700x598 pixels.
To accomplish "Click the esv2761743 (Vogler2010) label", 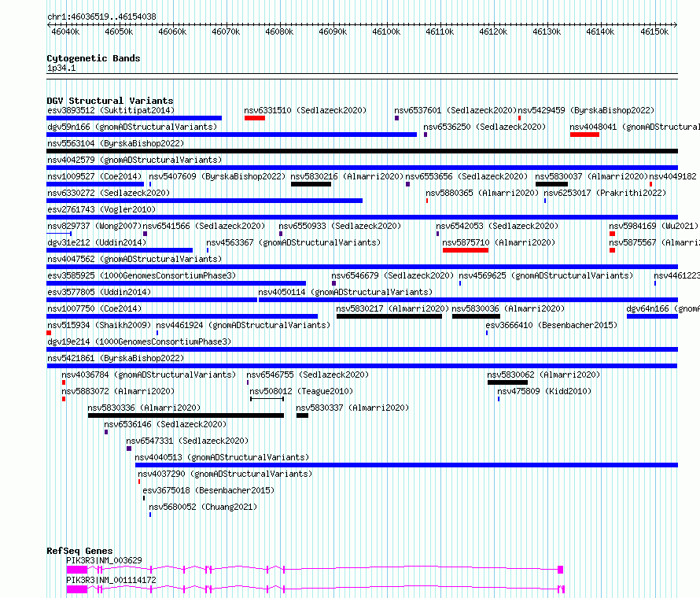I will click(101, 209).
